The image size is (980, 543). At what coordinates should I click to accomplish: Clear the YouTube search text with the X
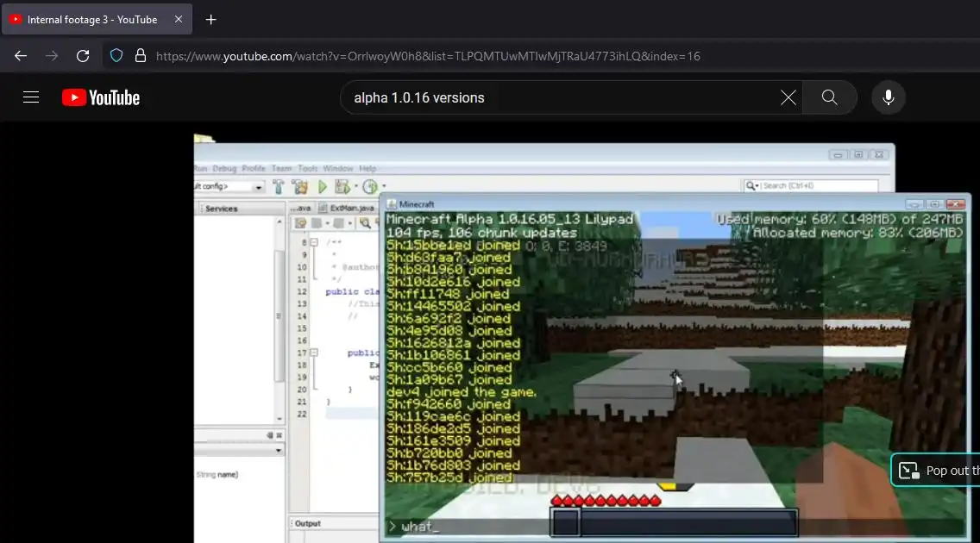(788, 97)
